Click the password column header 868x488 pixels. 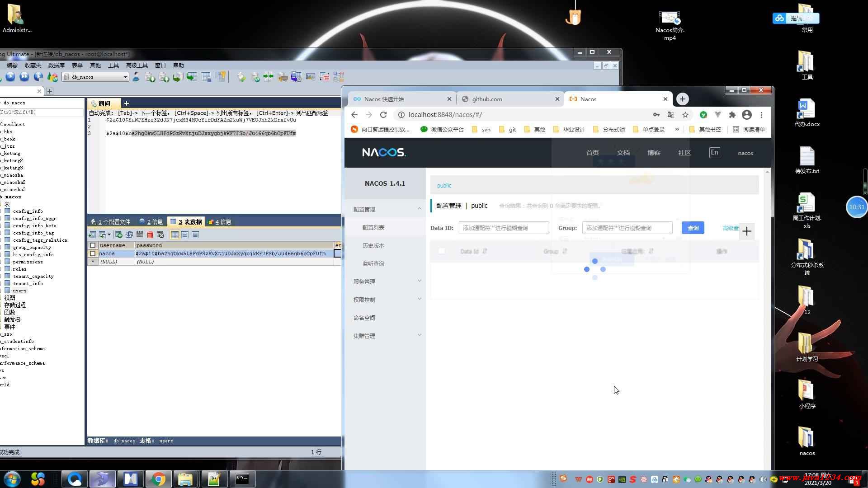[234, 245]
